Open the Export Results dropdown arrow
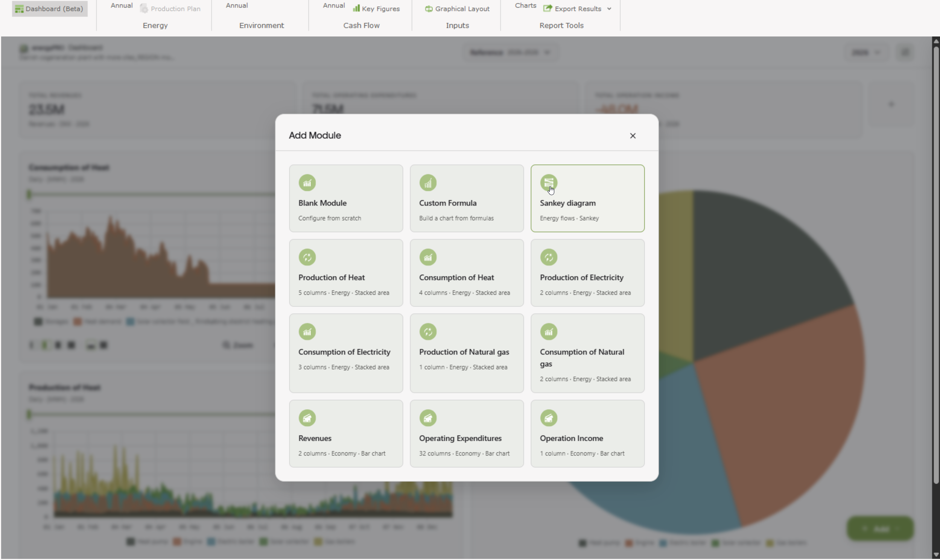940x560 pixels. coord(609,9)
